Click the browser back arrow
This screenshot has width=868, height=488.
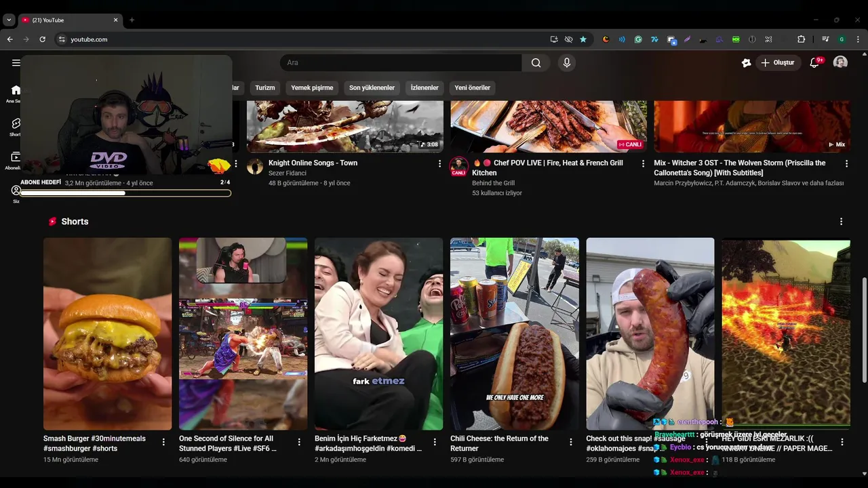pyautogui.click(x=9, y=39)
